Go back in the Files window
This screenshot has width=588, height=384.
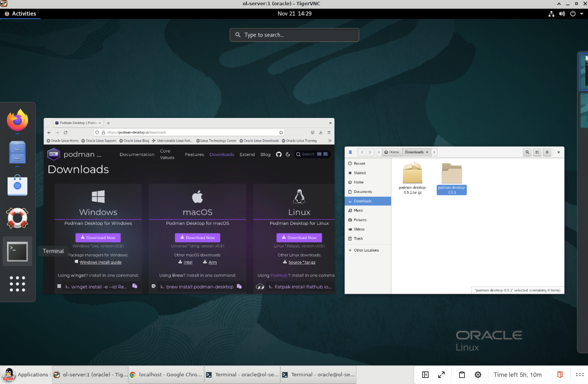[362, 152]
